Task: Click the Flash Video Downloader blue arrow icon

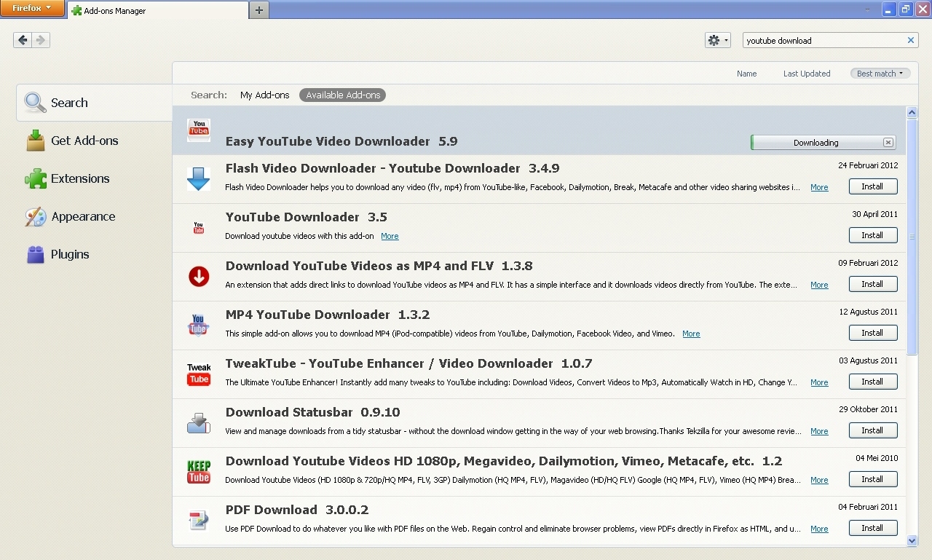Action: pyautogui.click(x=199, y=179)
